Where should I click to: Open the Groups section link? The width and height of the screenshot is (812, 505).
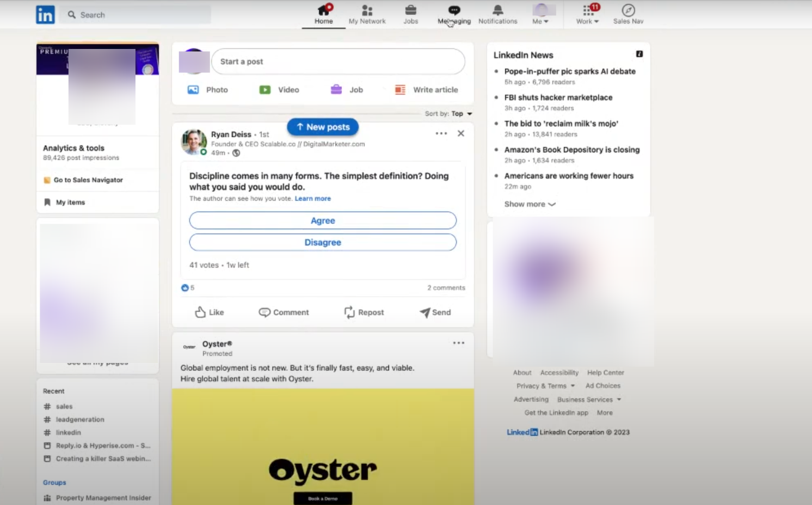54,483
